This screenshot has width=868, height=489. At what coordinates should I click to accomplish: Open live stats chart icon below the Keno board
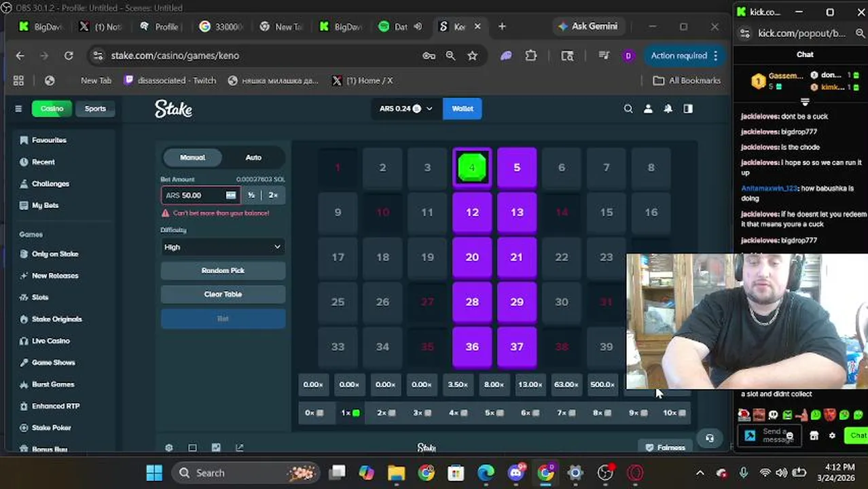tap(216, 448)
